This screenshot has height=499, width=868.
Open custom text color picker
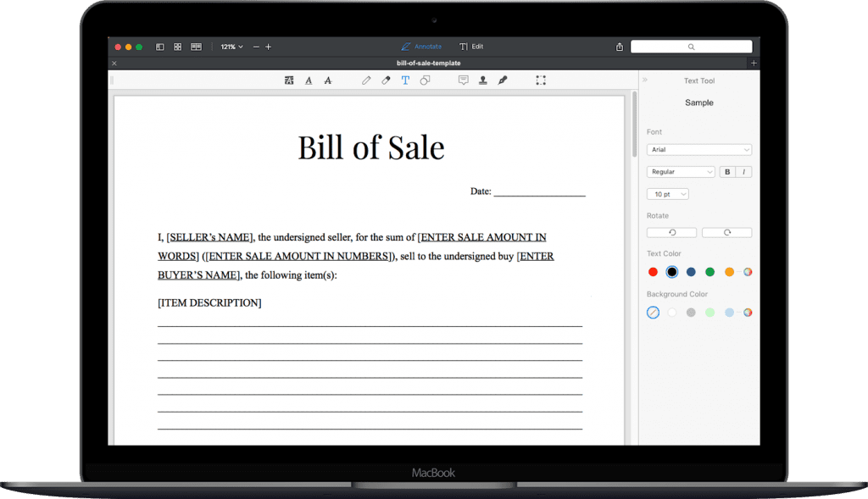click(748, 272)
